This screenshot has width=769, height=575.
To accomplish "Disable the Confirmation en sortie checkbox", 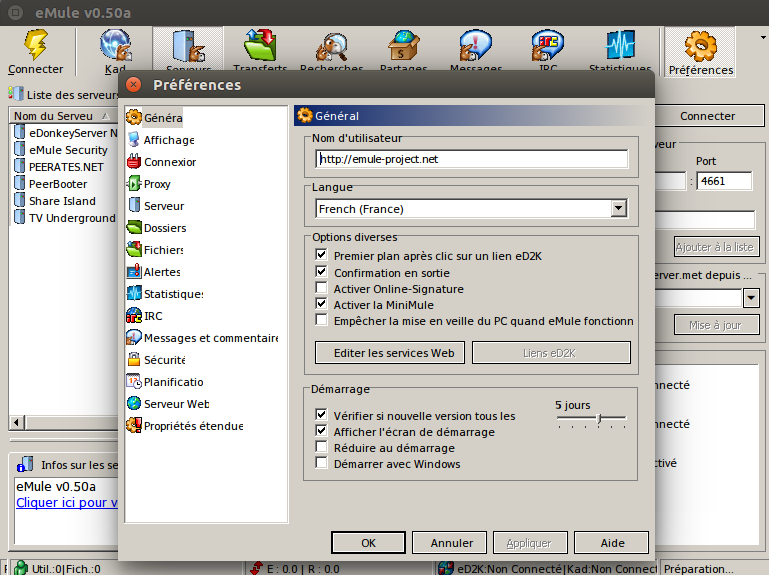I will click(321, 272).
